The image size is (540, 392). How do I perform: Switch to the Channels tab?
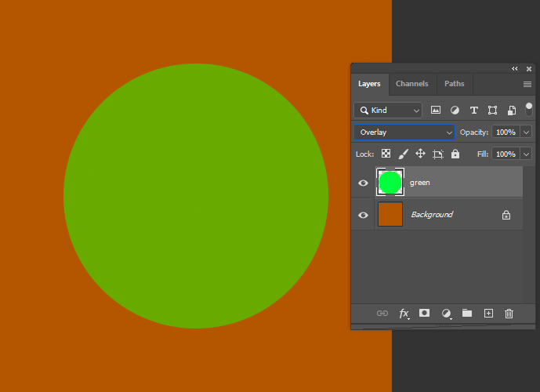[412, 84]
